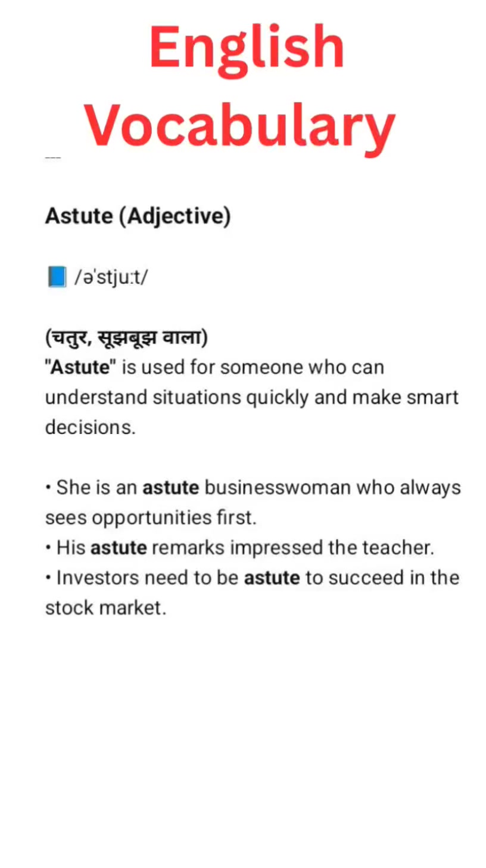The height and width of the screenshot is (868, 486).
Task: Click bold "astute" before businesswoman
Action: pos(170,488)
